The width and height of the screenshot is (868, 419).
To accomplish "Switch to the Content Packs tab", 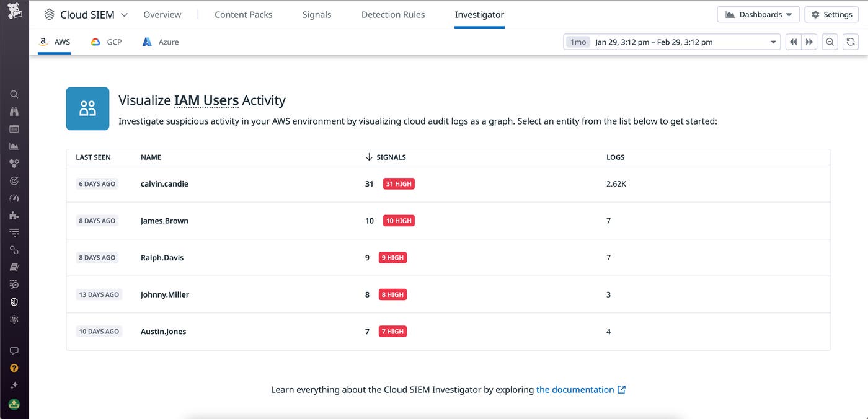I will click(x=244, y=14).
